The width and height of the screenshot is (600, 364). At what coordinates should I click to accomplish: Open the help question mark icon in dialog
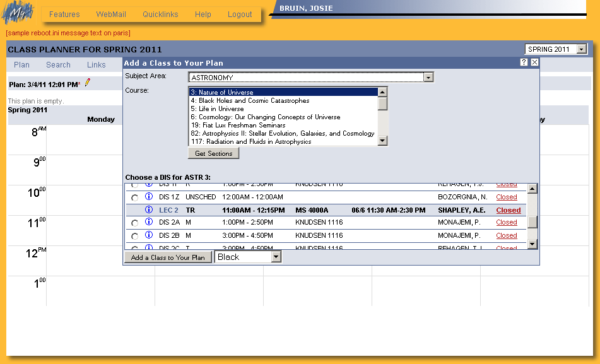(524, 62)
